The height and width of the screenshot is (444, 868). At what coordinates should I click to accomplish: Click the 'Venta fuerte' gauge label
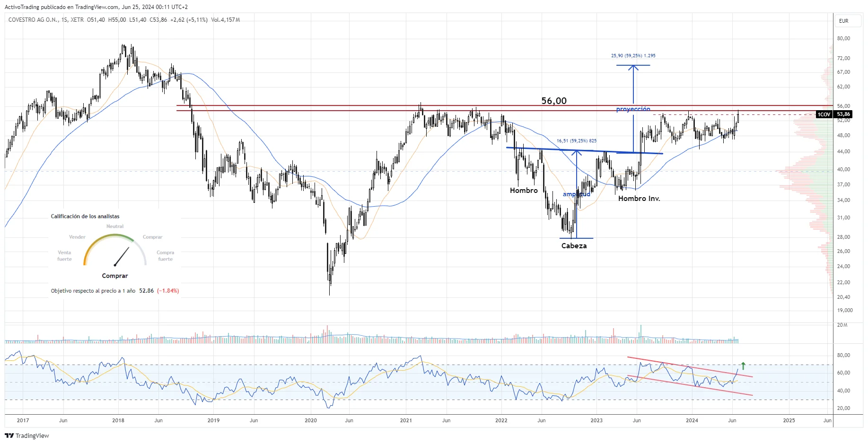[x=64, y=256]
